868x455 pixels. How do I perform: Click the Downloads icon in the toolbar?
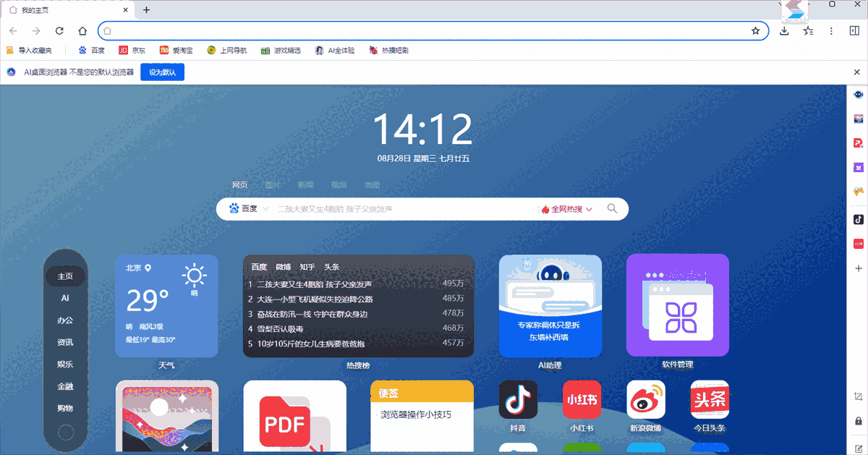[x=783, y=31]
